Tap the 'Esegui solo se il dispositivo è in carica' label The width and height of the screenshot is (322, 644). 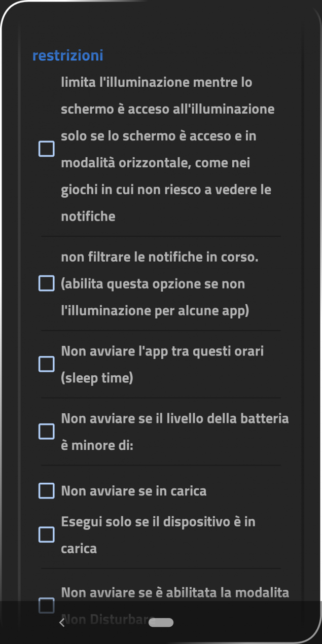pos(158,535)
